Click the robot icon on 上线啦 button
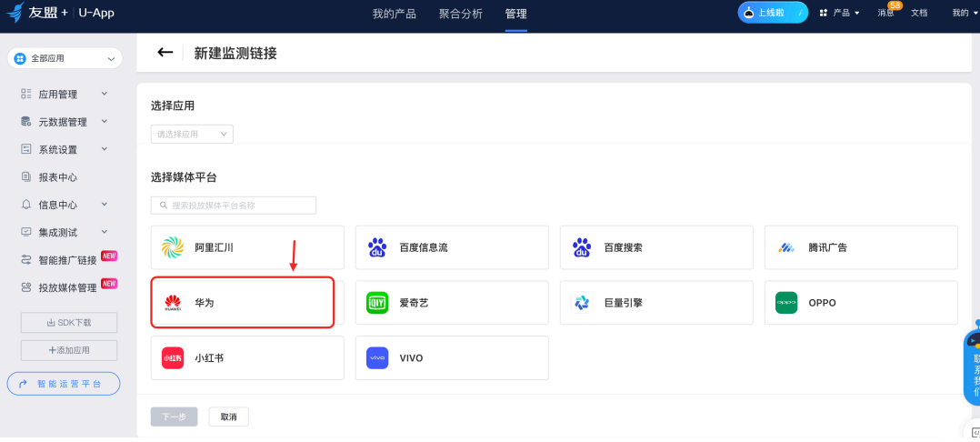The width and height of the screenshot is (980, 442). coord(748,13)
